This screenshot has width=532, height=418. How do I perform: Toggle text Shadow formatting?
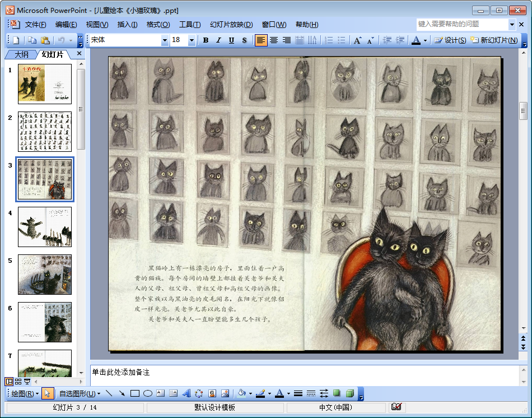pyautogui.click(x=244, y=40)
